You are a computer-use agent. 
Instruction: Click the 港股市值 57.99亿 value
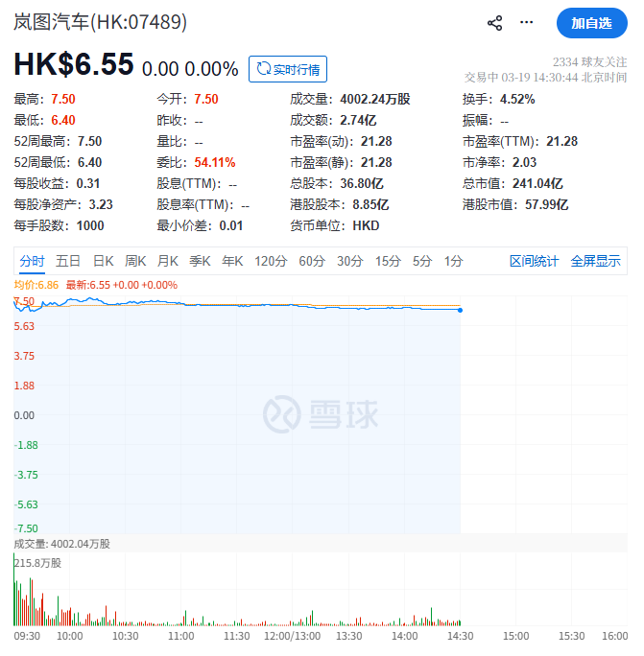click(546, 204)
